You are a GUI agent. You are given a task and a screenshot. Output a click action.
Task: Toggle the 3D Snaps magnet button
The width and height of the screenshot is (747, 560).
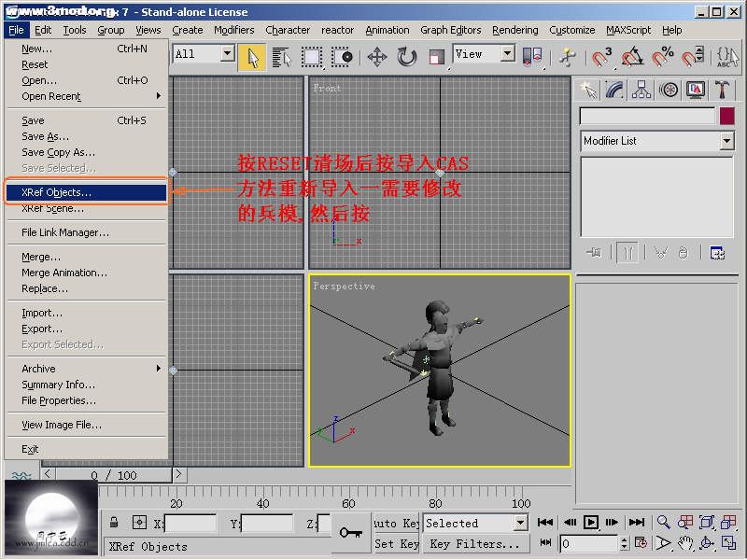pos(602,57)
